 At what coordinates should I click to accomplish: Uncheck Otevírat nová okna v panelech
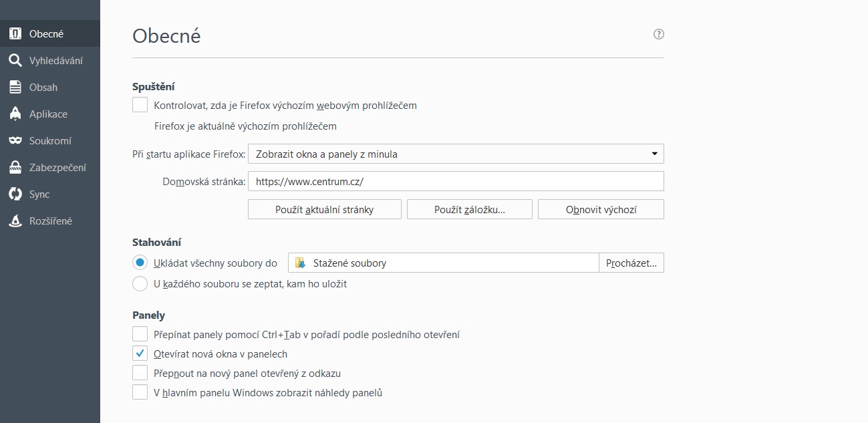[x=140, y=354]
